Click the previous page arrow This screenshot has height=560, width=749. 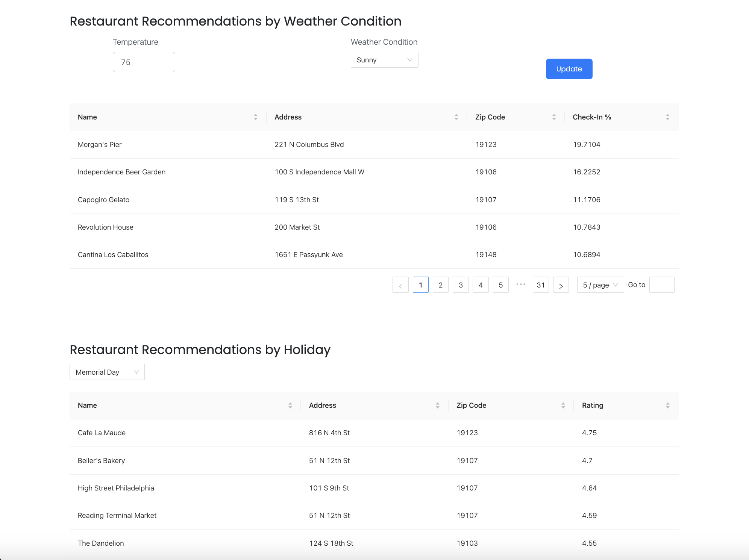tap(400, 285)
